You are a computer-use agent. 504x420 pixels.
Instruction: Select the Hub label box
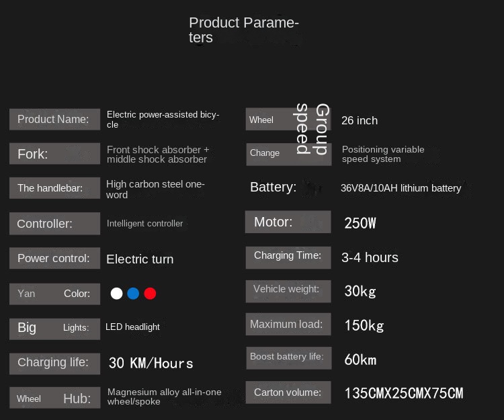(x=54, y=398)
